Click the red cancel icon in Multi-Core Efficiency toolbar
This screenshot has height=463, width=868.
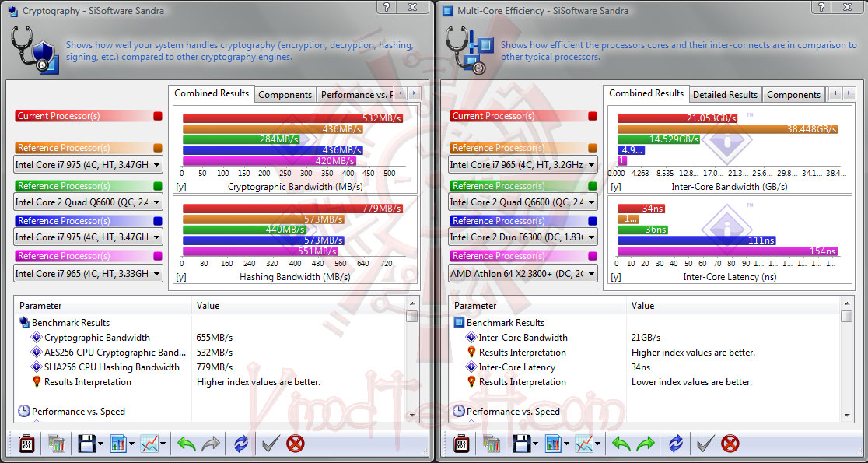tap(730, 444)
